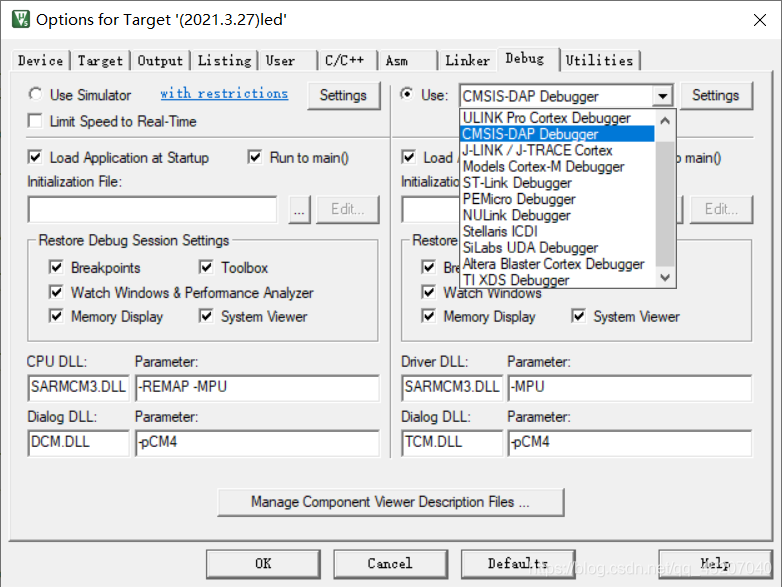Click the debugger list scroll-down arrow

click(665, 277)
